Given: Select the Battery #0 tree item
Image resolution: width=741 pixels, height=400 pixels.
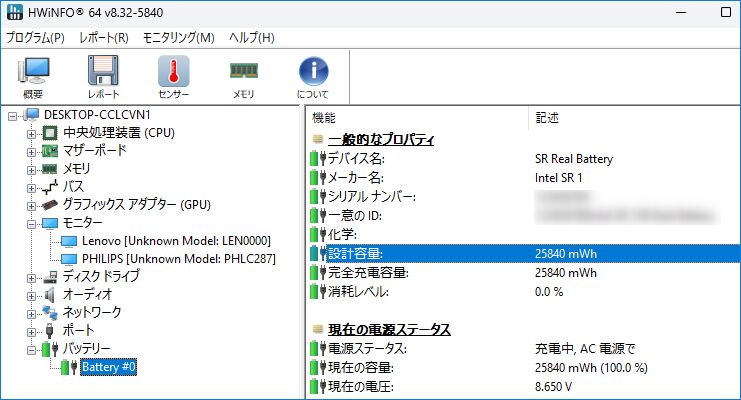Looking at the screenshot, I should (x=109, y=367).
